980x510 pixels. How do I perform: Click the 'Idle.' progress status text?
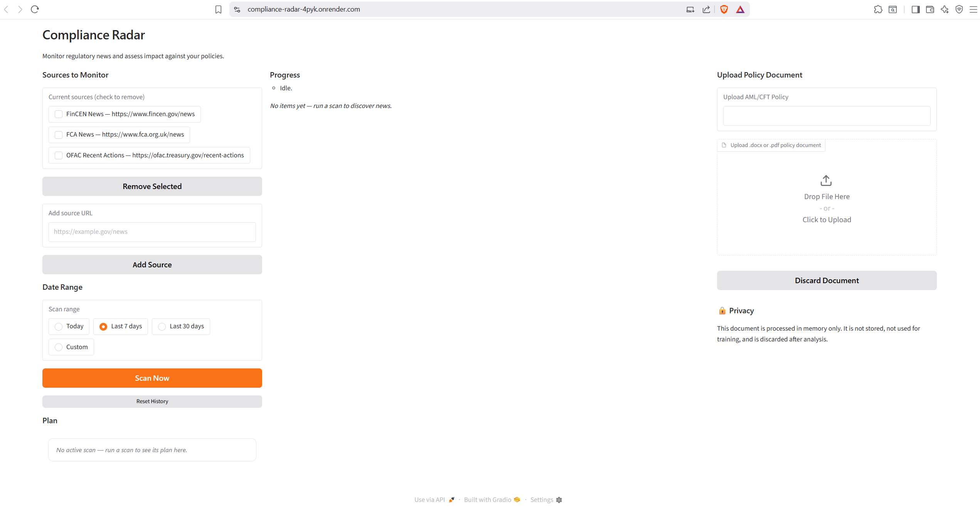coord(286,88)
